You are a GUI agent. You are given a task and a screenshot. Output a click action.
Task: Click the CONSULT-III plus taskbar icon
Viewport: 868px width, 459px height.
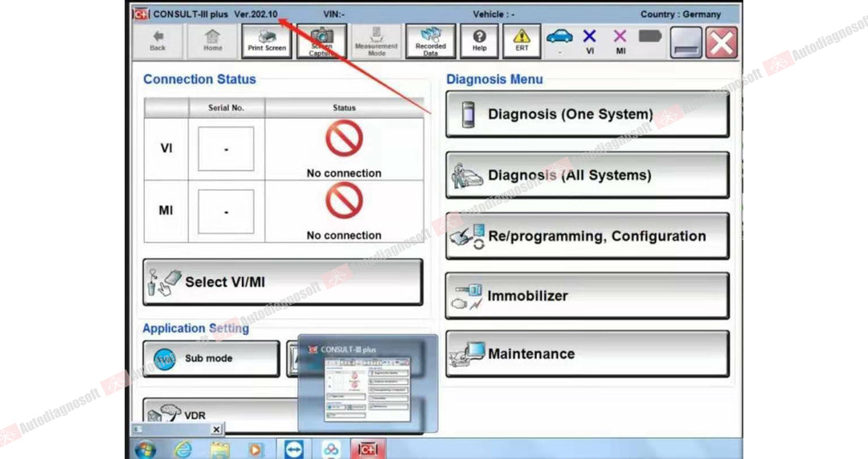click(x=367, y=449)
